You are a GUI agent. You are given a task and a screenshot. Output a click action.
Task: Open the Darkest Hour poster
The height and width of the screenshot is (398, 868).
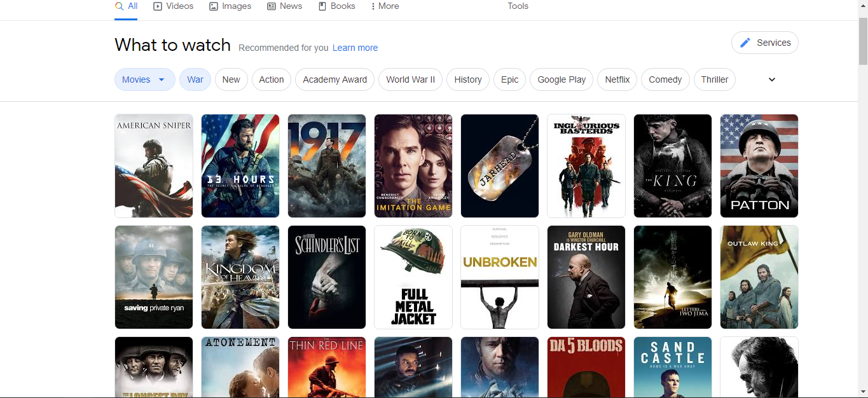click(x=586, y=277)
